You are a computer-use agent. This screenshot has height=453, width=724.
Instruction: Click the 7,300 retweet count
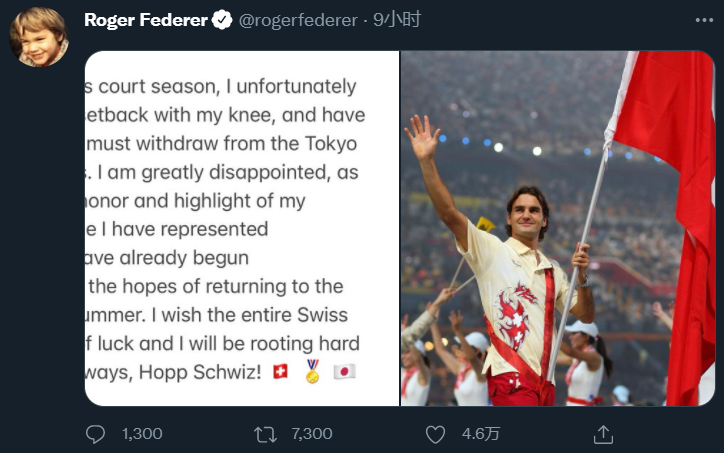point(312,434)
